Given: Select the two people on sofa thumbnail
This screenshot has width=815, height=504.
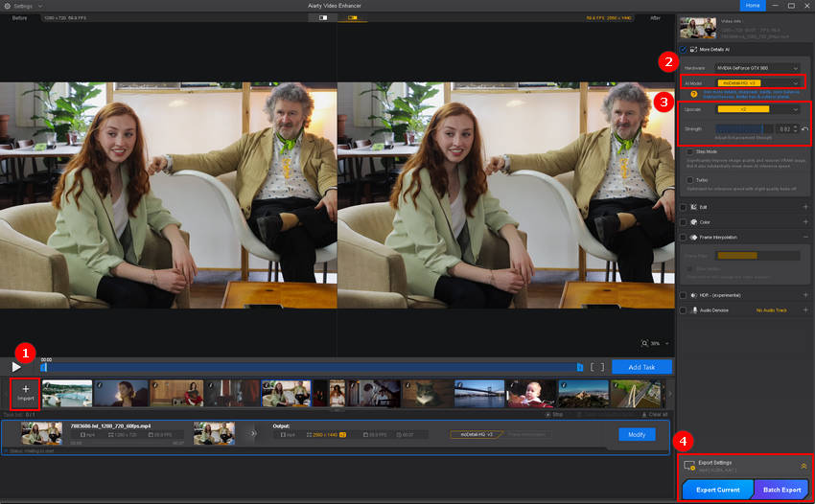Looking at the screenshot, I should click(x=286, y=393).
